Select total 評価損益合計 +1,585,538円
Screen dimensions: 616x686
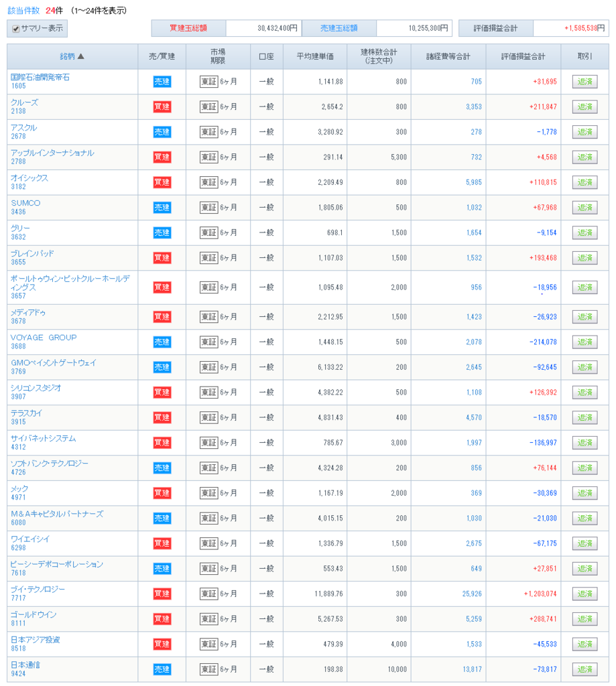(x=584, y=28)
